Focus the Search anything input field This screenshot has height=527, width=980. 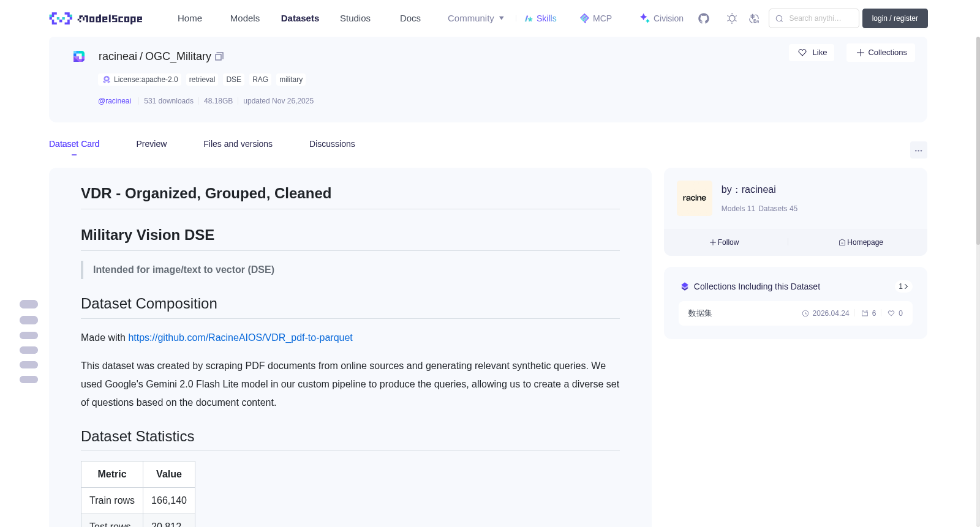[814, 18]
